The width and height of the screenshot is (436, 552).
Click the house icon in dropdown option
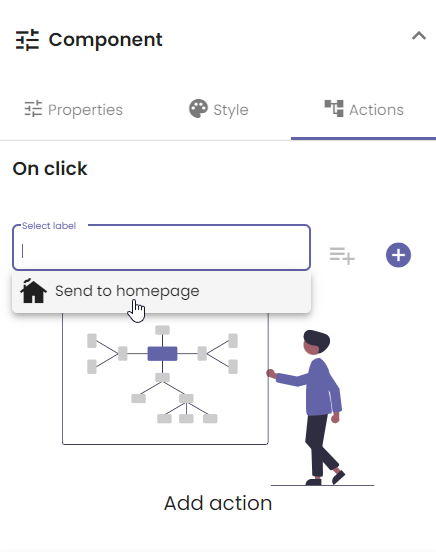(33, 291)
